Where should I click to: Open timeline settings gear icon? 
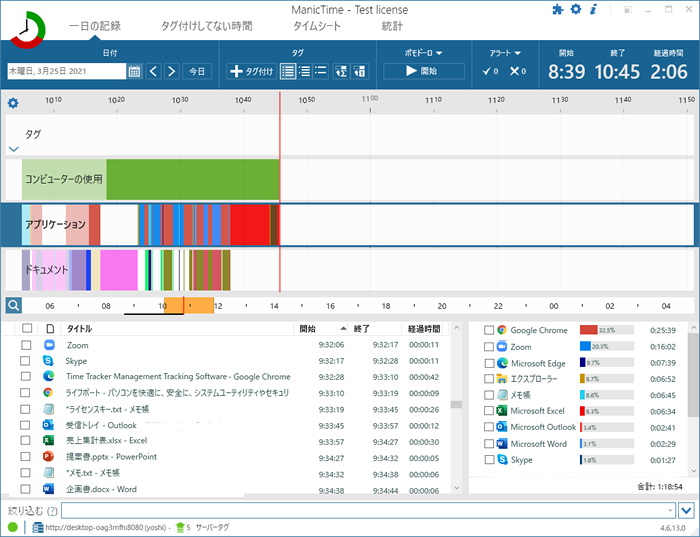pos(13,103)
